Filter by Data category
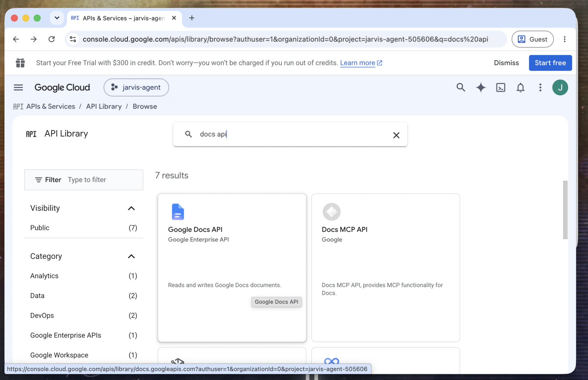This screenshot has width=588, height=380. pyautogui.click(x=84, y=296)
